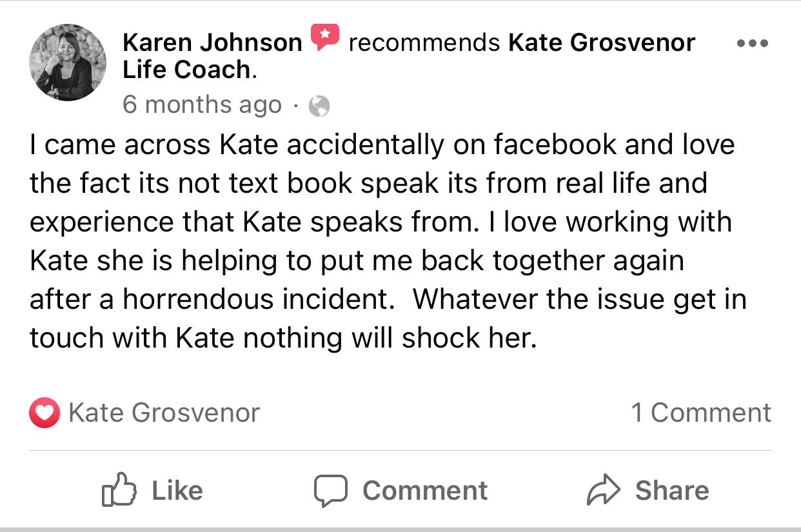Screen dimensions: 801x532
Task: Click "Life Coach" on the header's second line
Action: point(186,70)
